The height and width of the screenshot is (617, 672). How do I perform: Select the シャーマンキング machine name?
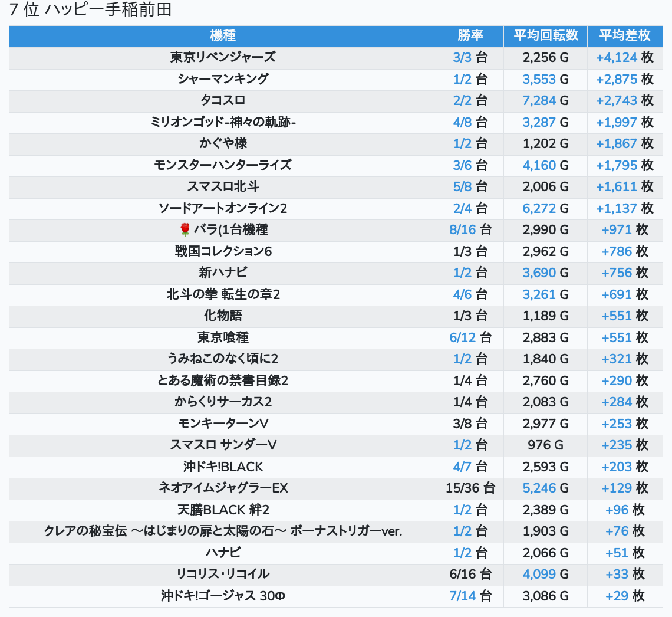[x=223, y=79]
